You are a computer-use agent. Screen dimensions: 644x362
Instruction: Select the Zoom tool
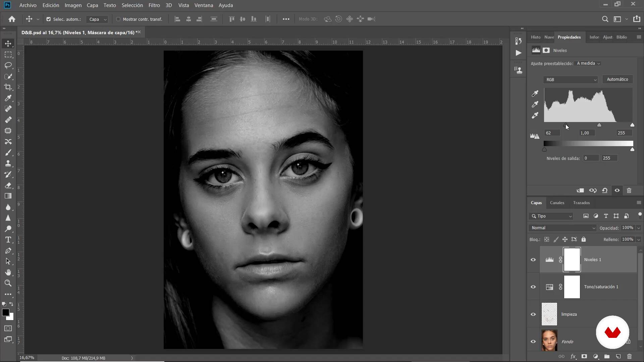click(8, 283)
